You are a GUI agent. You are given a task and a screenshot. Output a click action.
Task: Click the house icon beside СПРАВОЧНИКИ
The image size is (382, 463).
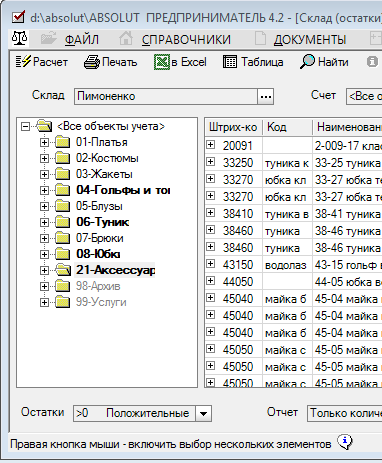point(126,39)
